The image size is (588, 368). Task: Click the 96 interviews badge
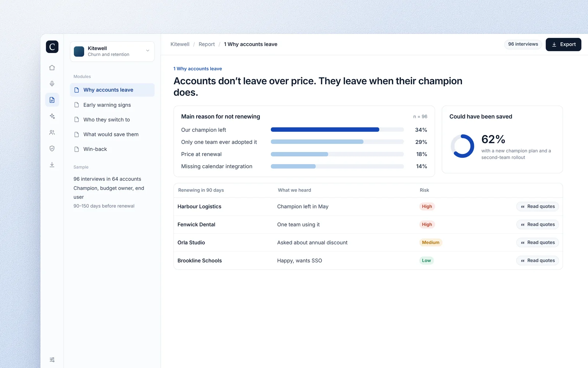(523, 44)
